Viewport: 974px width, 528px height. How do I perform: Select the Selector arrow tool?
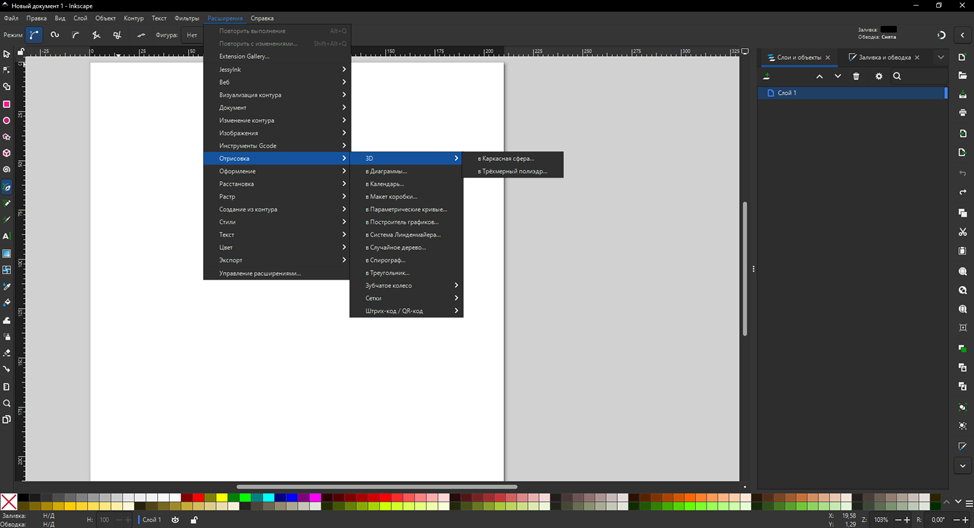click(7, 54)
